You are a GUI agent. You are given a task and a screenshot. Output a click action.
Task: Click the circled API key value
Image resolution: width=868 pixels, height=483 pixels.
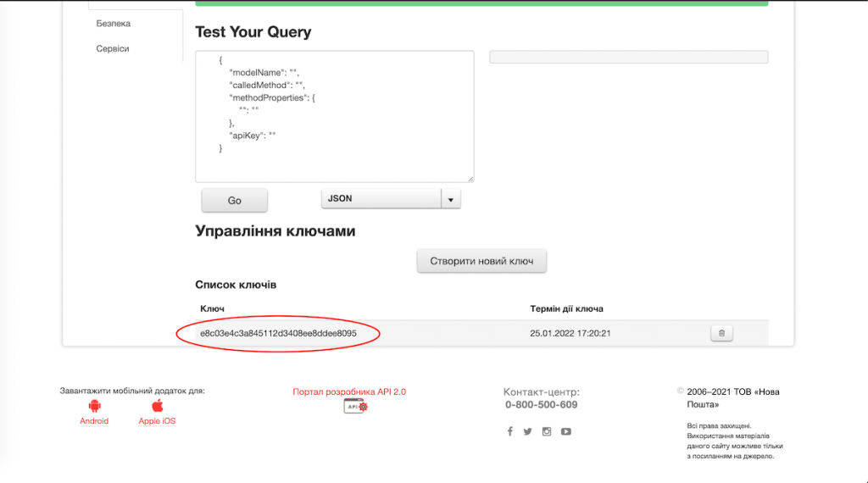[278, 334]
